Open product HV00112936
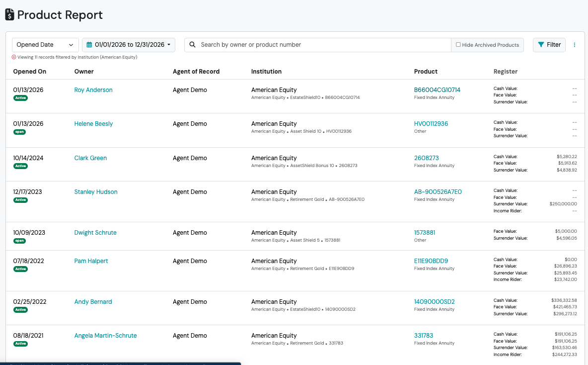 click(431, 123)
